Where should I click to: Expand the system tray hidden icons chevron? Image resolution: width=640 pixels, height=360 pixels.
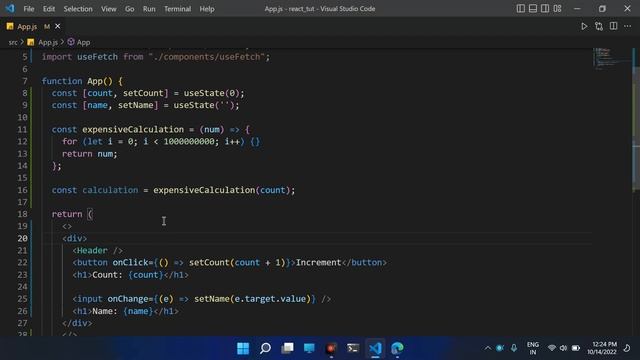pyautogui.click(x=488, y=348)
